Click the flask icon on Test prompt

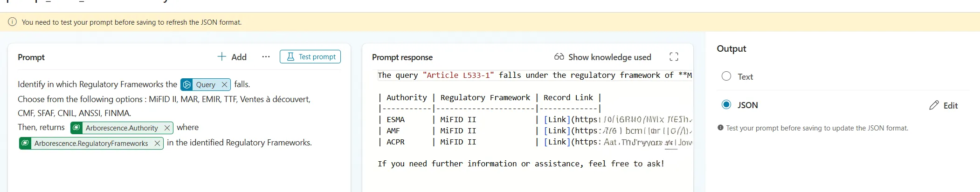tap(290, 56)
